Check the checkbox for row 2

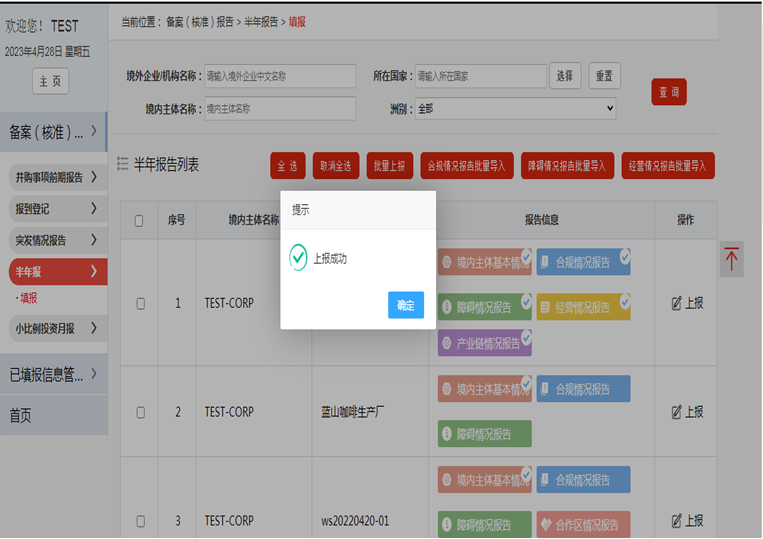coord(140,412)
